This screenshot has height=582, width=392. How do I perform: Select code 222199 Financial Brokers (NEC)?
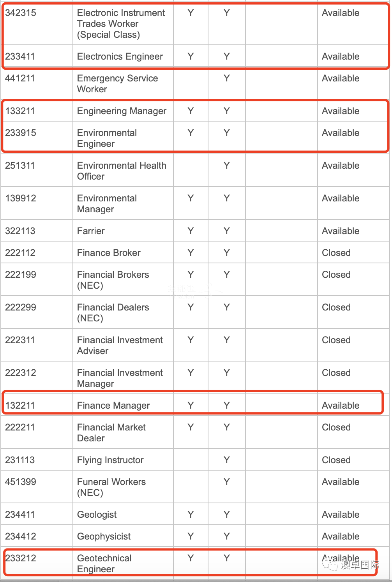[21, 275]
